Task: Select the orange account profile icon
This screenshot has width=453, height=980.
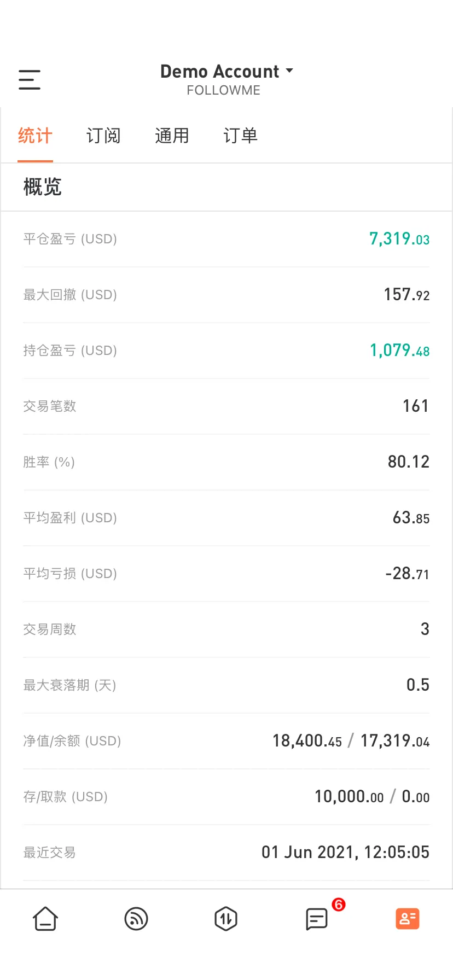Action: 408,919
